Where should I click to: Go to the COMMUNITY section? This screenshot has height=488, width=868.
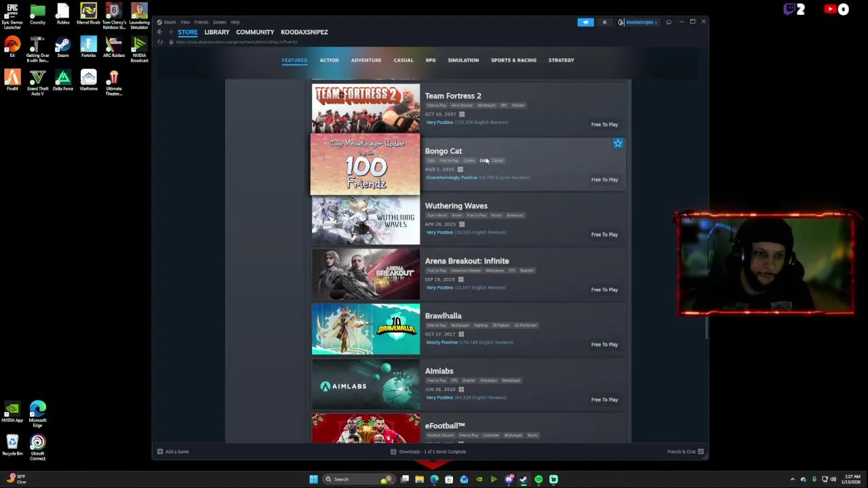255,32
